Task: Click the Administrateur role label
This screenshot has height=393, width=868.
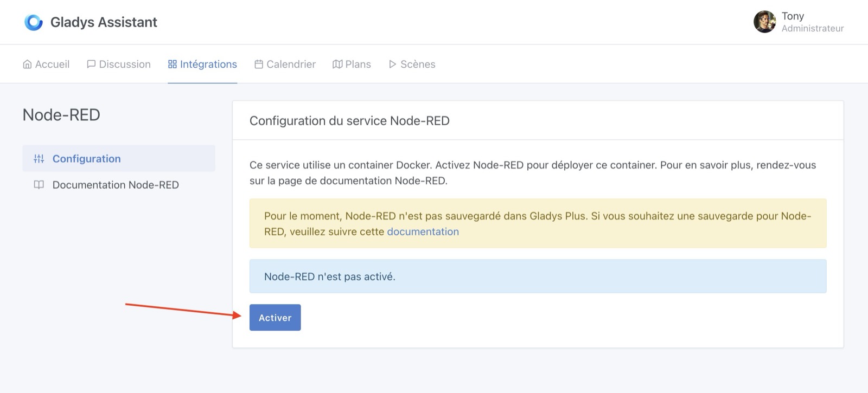Action: tap(813, 28)
